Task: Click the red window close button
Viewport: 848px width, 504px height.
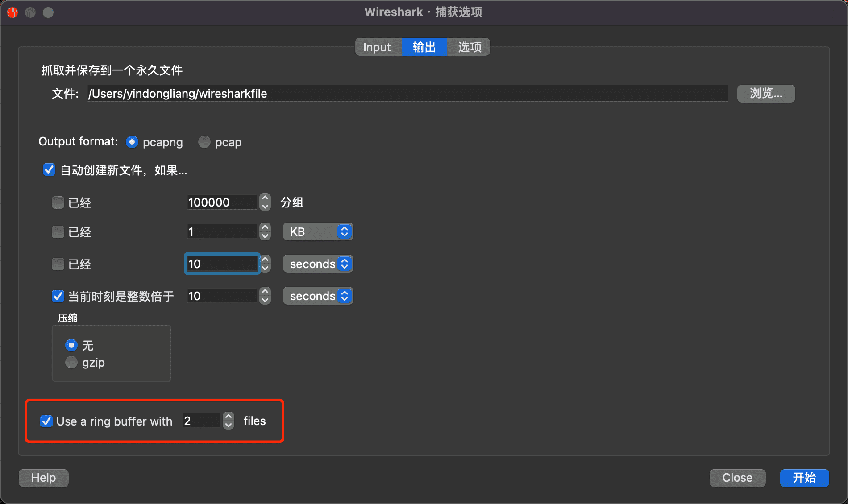Action: pos(12,12)
